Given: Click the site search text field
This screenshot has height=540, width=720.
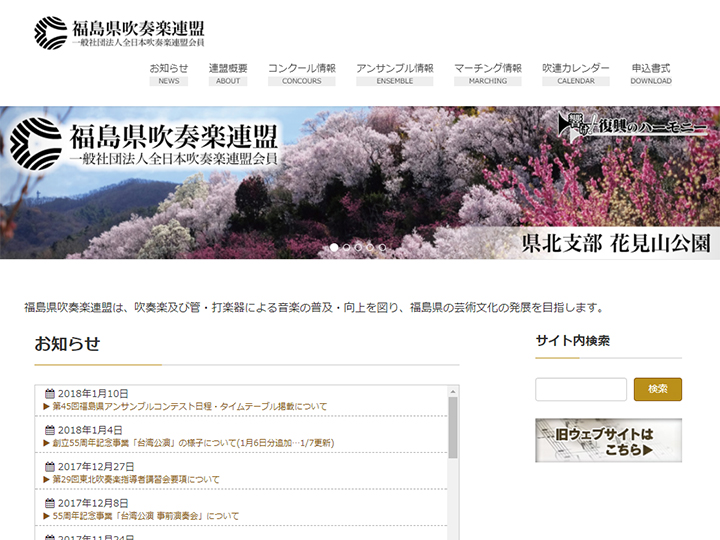Looking at the screenshot, I should [x=581, y=389].
